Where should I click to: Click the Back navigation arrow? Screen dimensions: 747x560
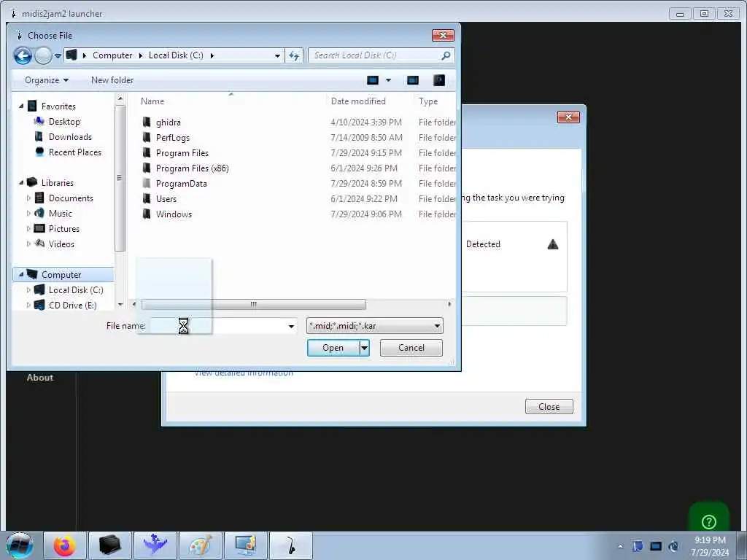coord(23,55)
